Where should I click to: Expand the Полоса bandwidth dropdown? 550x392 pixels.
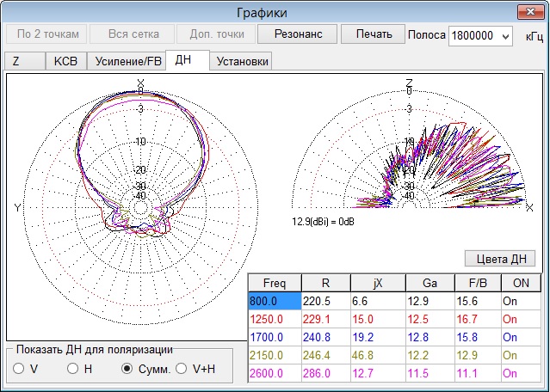[504, 35]
